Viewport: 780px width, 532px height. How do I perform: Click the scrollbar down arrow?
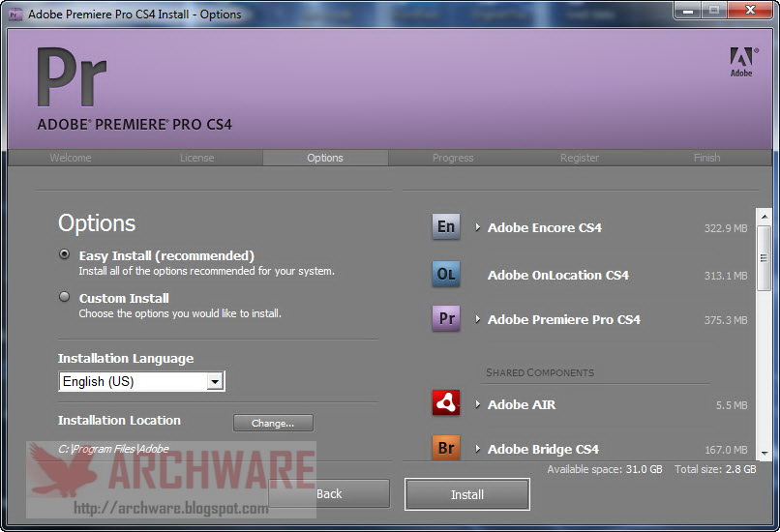tap(764, 453)
